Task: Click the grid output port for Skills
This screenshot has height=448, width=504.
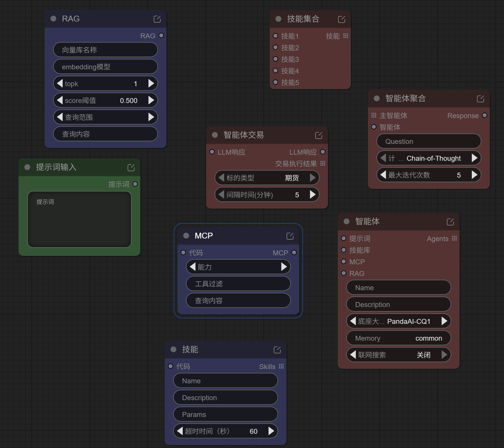Action: [x=281, y=366]
